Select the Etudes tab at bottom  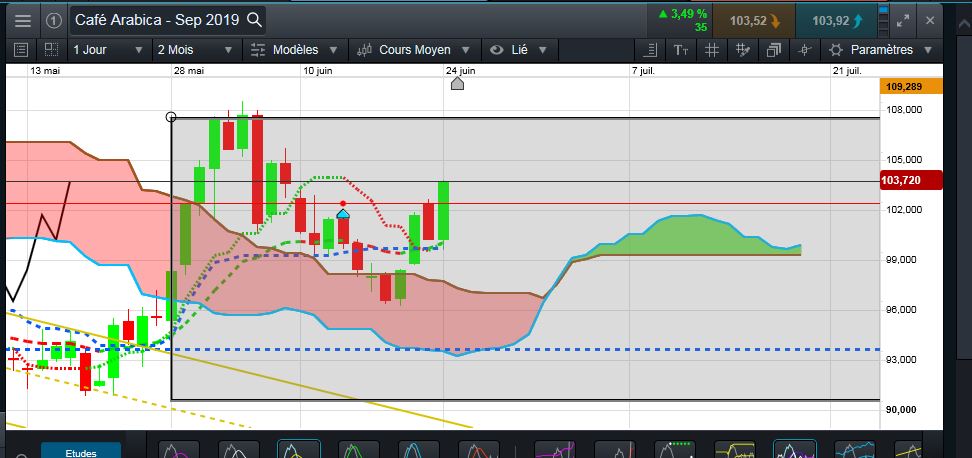(x=81, y=451)
